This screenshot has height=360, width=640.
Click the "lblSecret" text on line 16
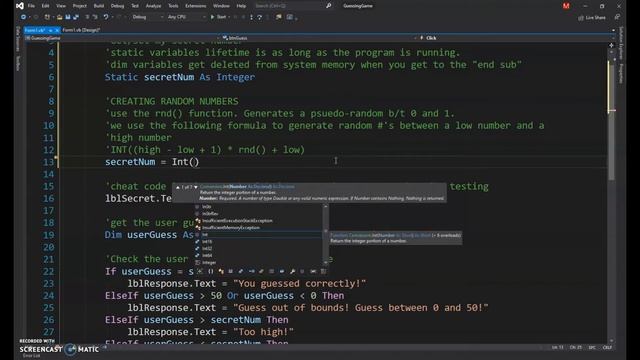tap(130, 199)
